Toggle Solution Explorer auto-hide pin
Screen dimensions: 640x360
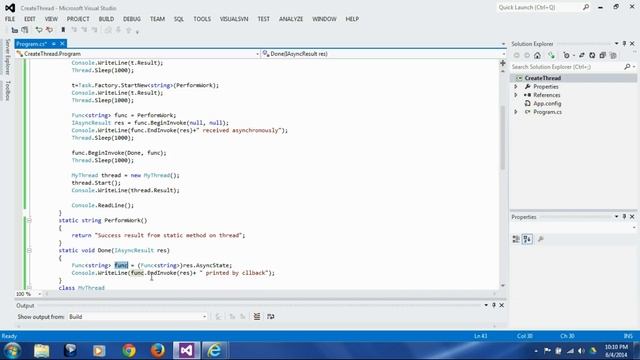pos(624,43)
